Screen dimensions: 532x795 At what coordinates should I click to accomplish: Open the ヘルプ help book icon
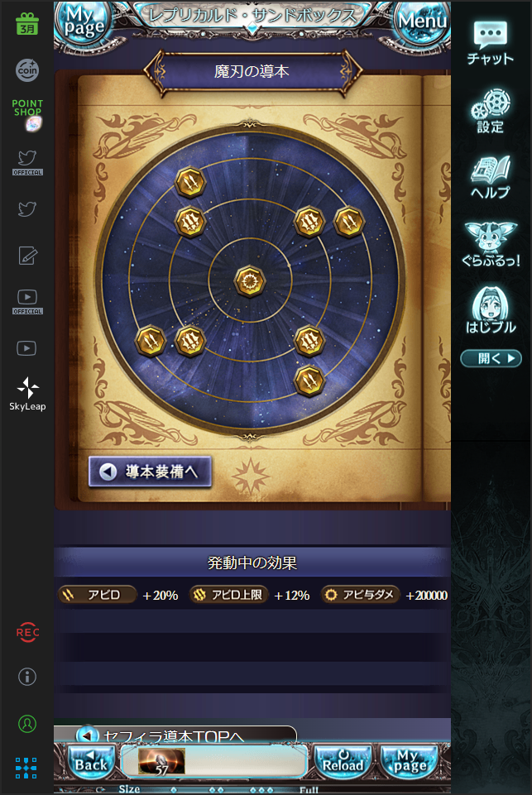[490, 177]
